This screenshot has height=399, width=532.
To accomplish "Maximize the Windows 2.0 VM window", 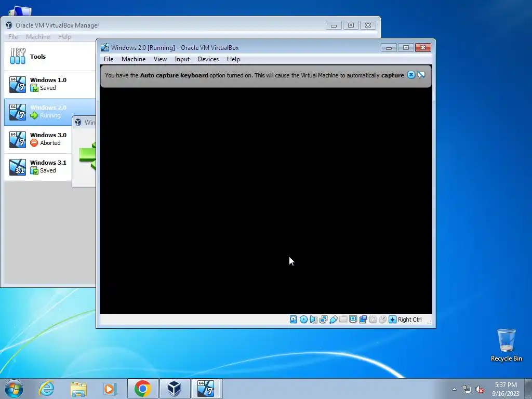I will [x=406, y=47].
